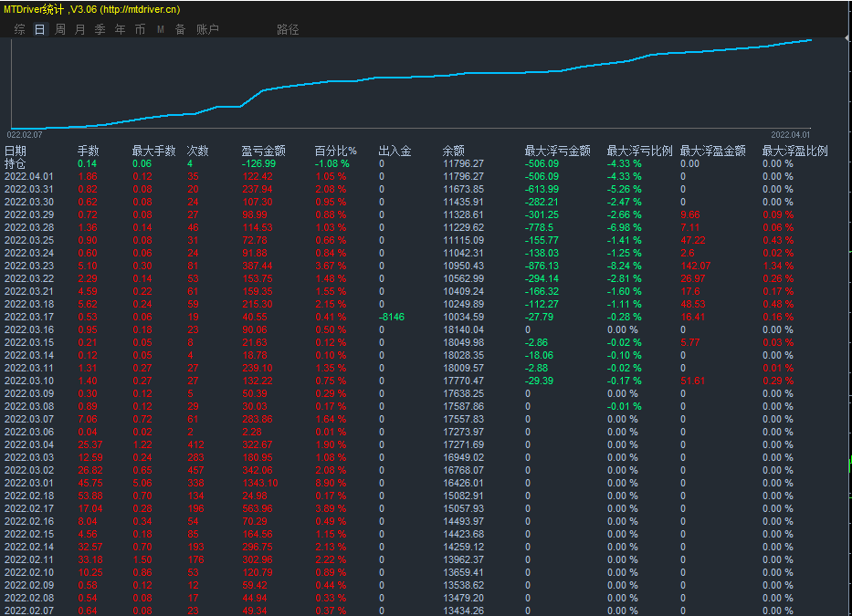
Task: Open the mtdriver.cn link in title
Action: point(140,9)
